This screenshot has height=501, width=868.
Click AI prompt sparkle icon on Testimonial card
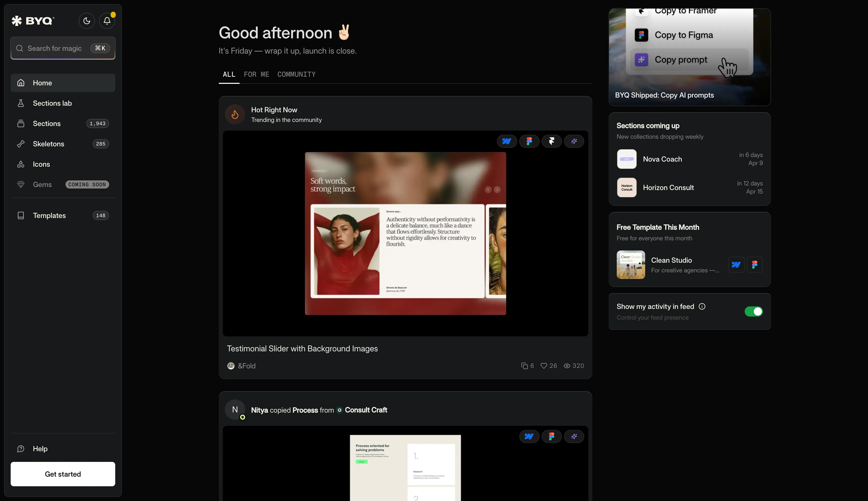click(x=574, y=141)
